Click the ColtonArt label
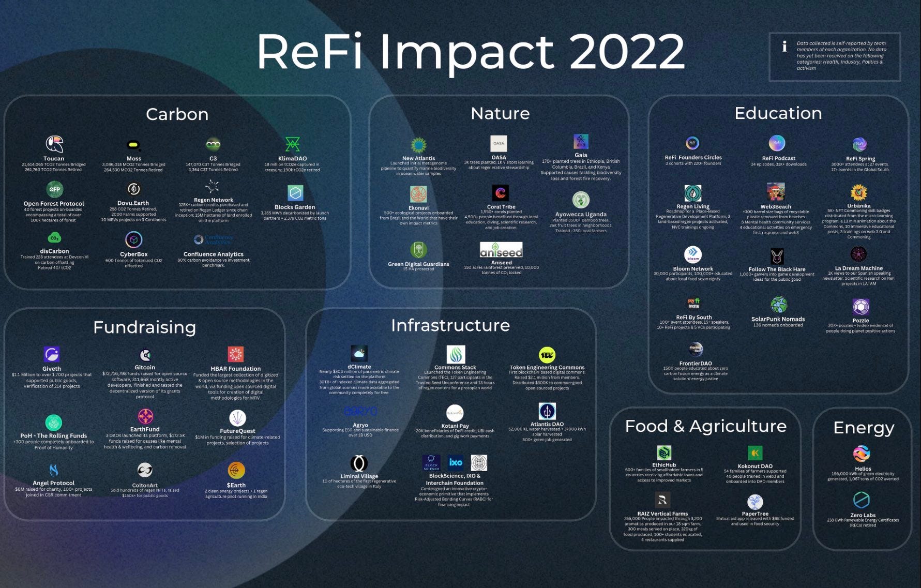The height and width of the screenshot is (588, 921). [145, 486]
